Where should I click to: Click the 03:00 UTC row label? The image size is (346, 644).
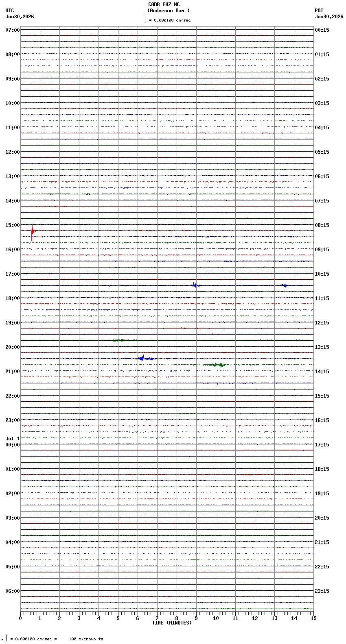[13, 518]
